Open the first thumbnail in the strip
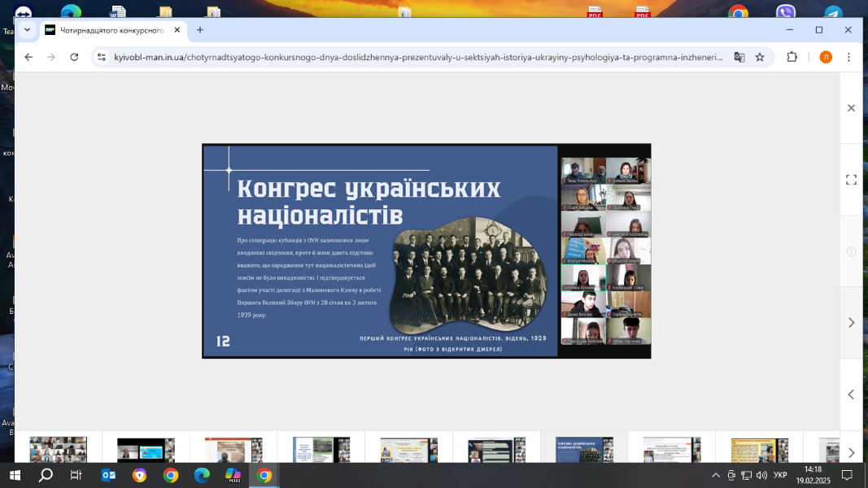Viewport: 868px width, 488px height. (x=58, y=450)
